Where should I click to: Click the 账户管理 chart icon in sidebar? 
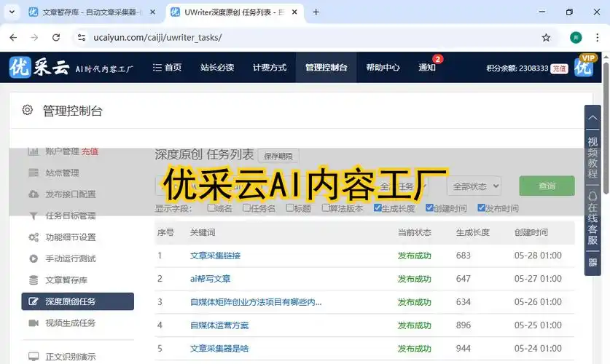click(34, 151)
